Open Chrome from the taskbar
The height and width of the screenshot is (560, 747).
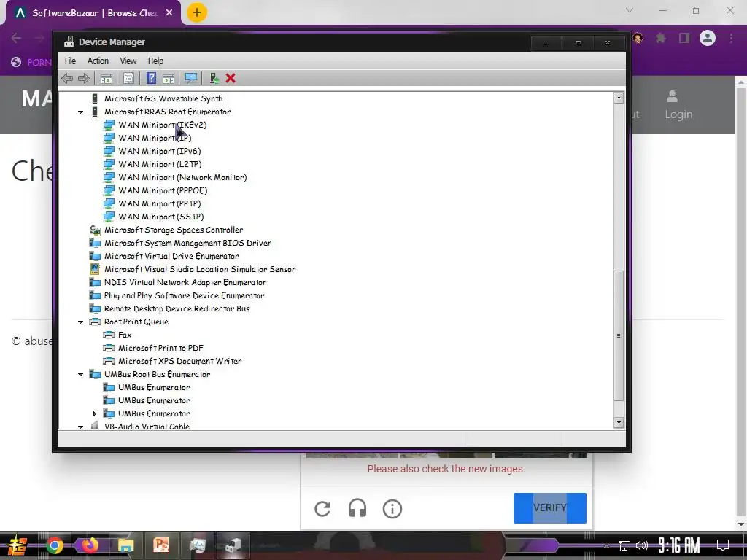[x=55, y=545]
